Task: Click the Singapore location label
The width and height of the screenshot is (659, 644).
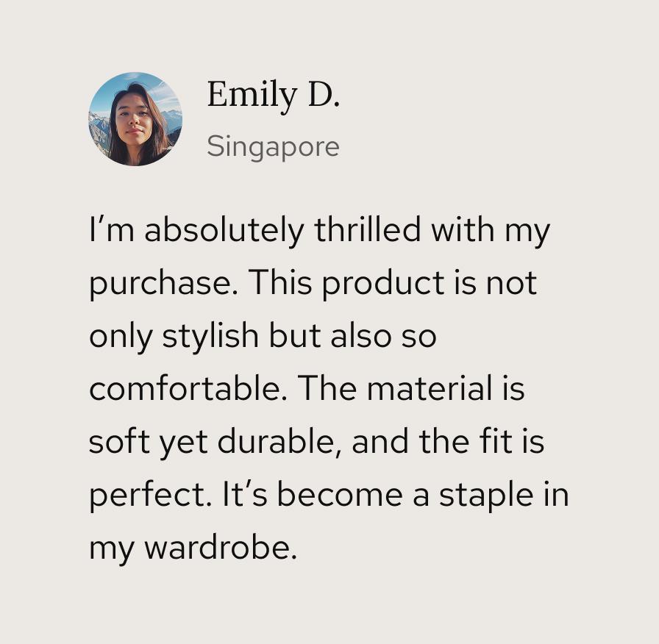Action: 273,146
